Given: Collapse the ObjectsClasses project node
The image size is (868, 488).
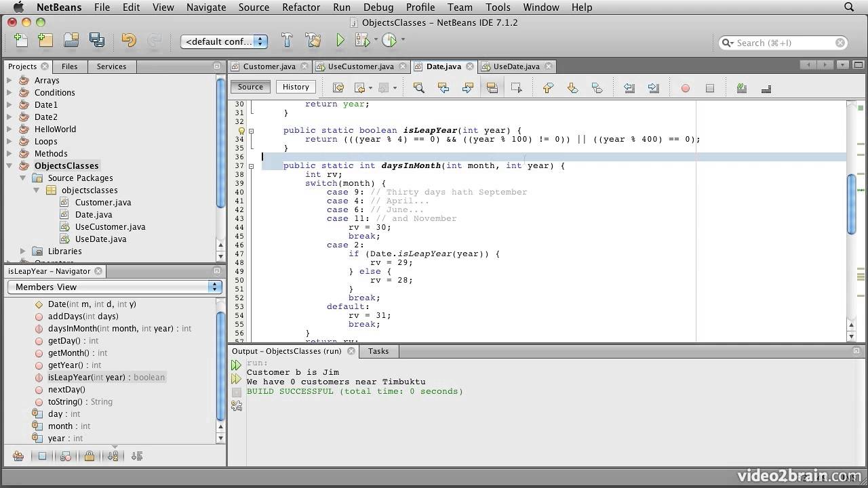Looking at the screenshot, I should (x=9, y=165).
